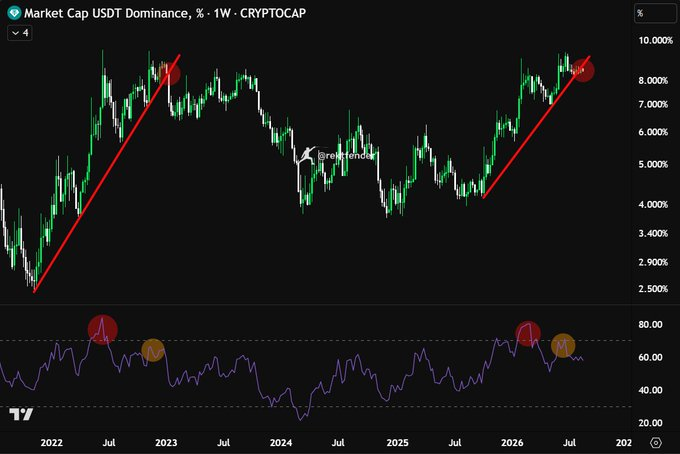Select the red trendline drawn from the 2022 low

(x=107, y=173)
